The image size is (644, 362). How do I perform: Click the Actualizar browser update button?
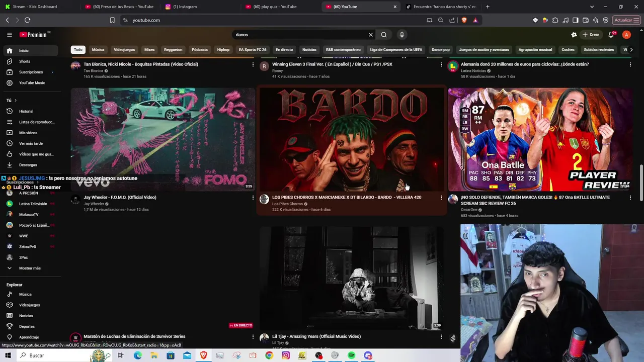coord(626,20)
